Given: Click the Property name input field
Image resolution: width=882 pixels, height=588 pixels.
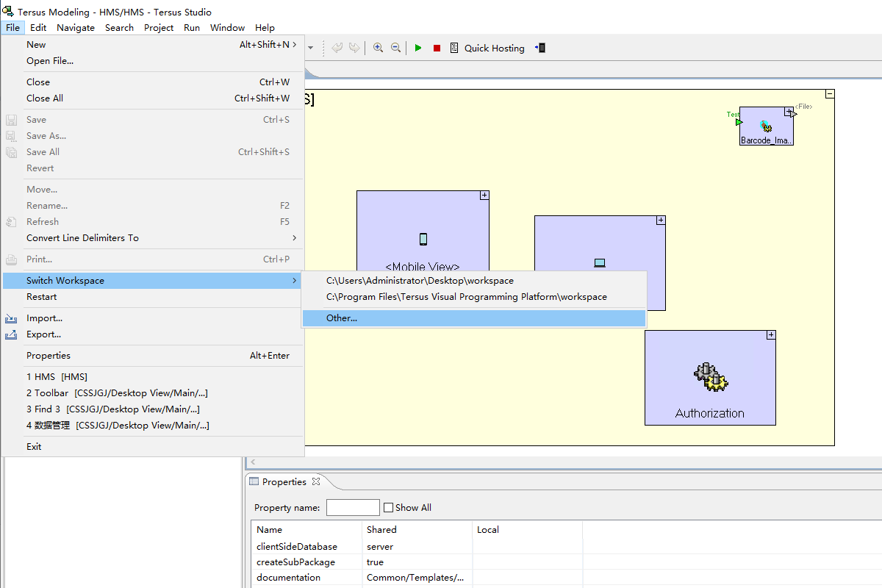Looking at the screenshot, I should tap(353, 507).
